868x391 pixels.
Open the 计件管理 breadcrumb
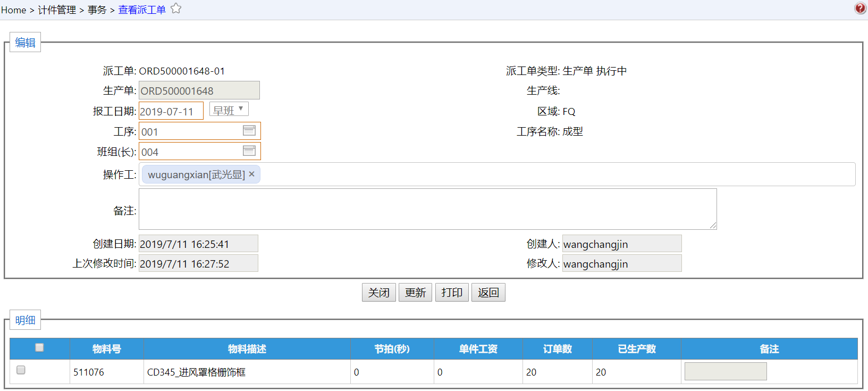click(57, 10)
